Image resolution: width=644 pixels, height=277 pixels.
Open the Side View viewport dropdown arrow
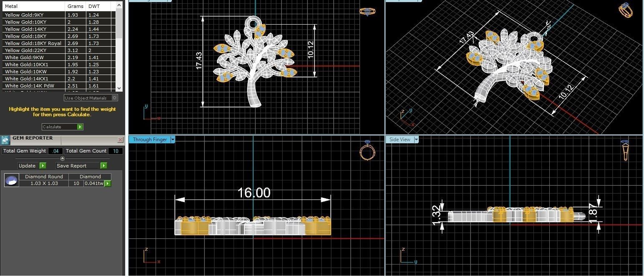click(416, 140)
